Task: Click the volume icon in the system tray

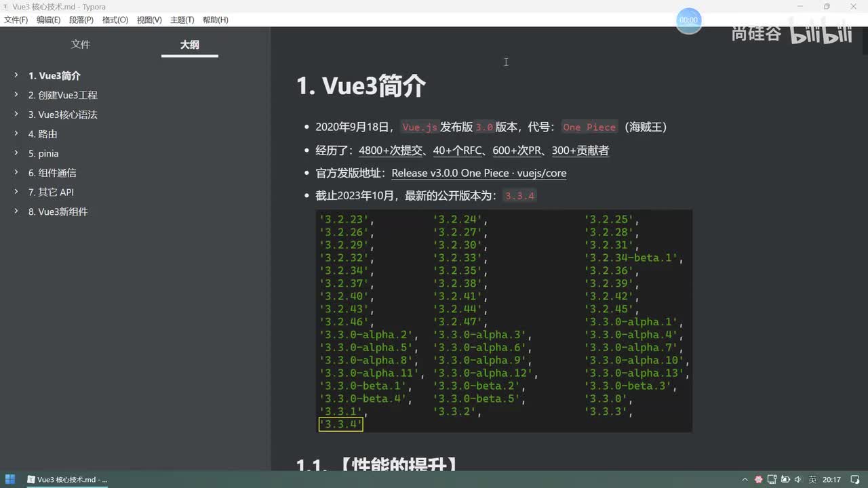Action: 797,479
